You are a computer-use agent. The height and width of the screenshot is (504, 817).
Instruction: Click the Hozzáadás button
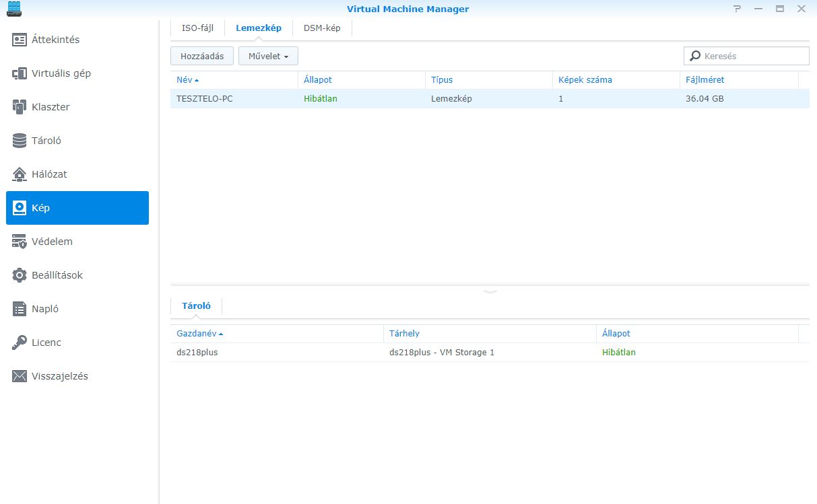pos(202,57)
